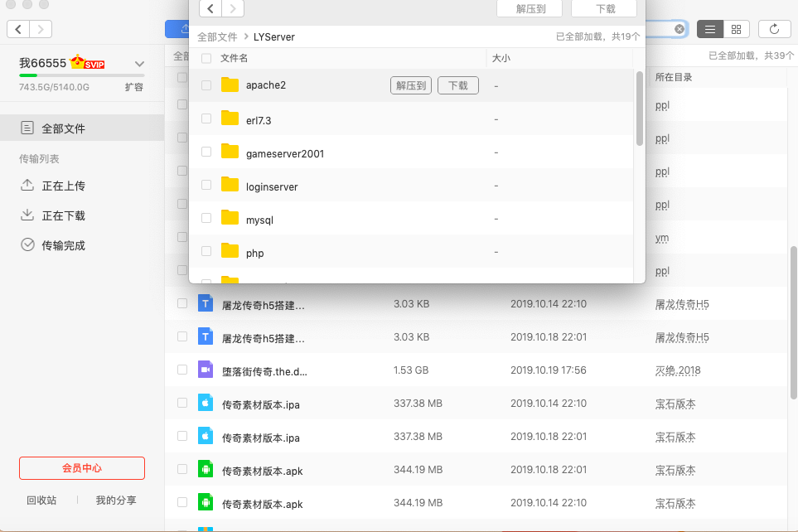The height and width of the screenshot is (532, 798).
Task: Select all files via header checkbox in dialog
Action: click(206, 59)
